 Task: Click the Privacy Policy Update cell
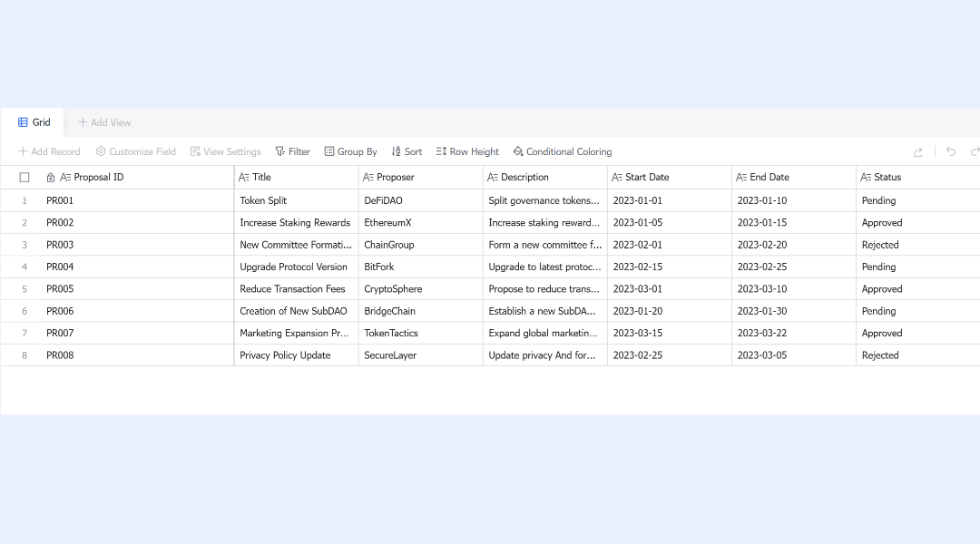click(x=296, y=355)
